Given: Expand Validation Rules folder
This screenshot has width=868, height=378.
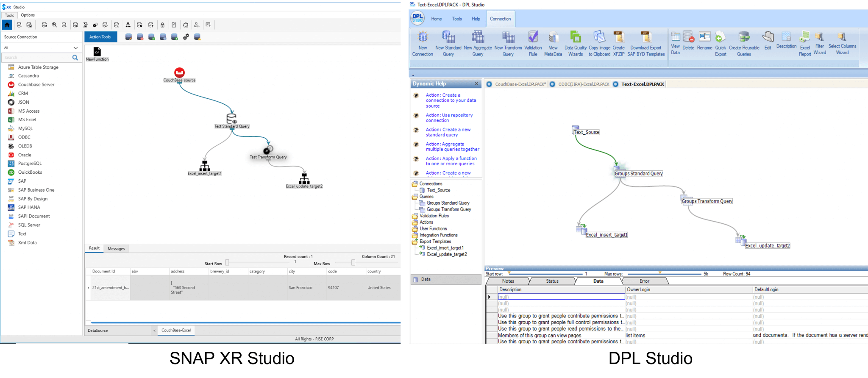Looking at the screenshot, I should click(415, 216).
